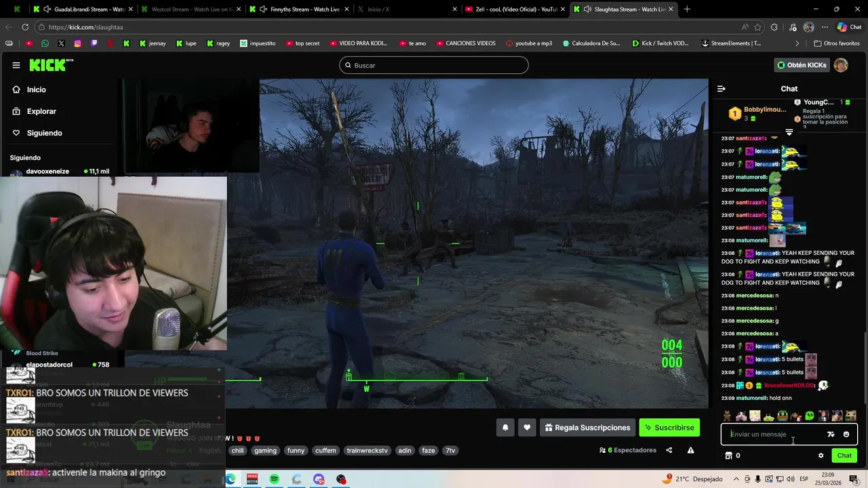Report the stream with warning triangle

pyautogui.click(x=690, y=450)
